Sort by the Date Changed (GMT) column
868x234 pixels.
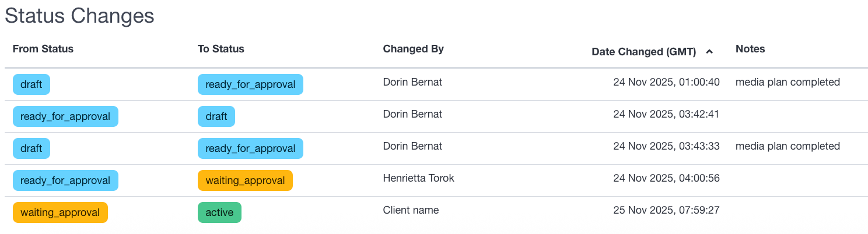pos(644,52)
